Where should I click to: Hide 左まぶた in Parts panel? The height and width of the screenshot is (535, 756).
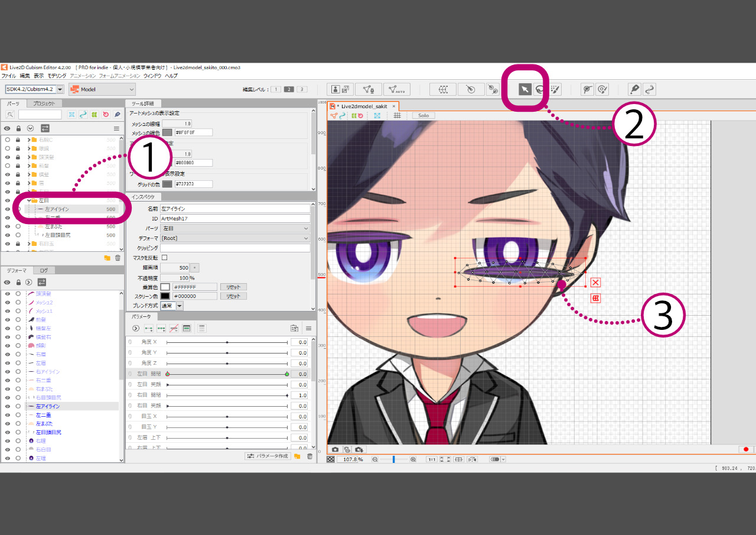click(7, 226)
